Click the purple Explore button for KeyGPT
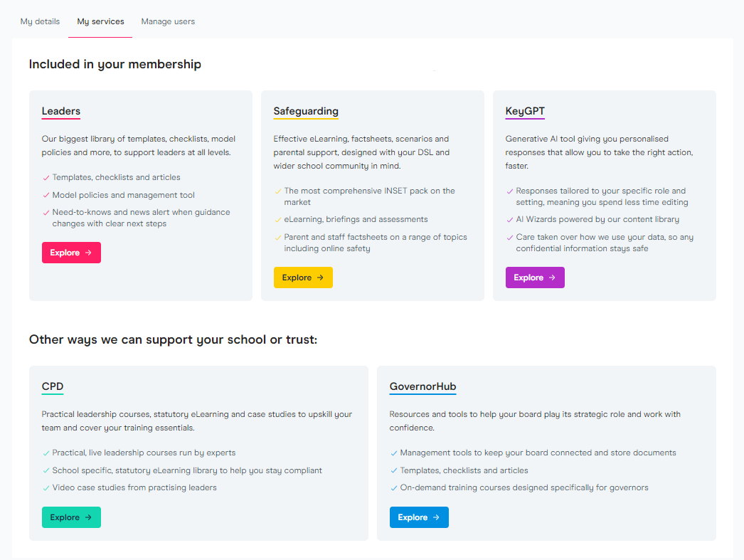The width and height of the screenshot is (744, 560). pyautogui.click(x=535, y=278)
